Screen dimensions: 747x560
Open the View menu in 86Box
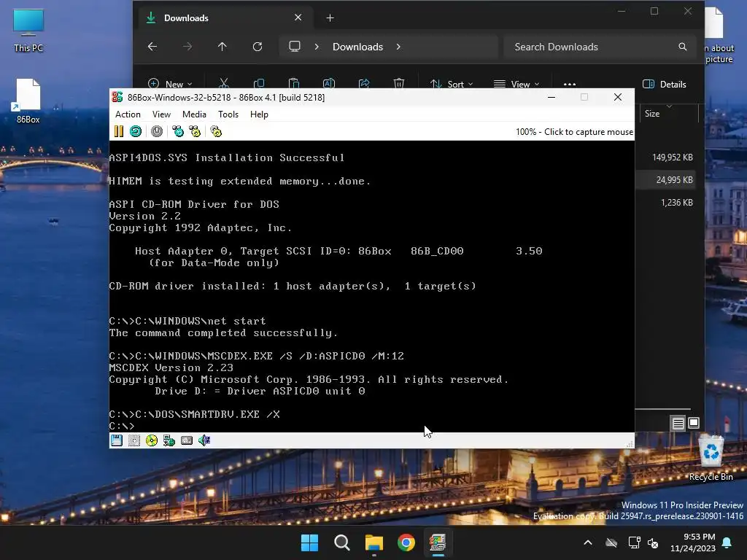tap(161, 114)
